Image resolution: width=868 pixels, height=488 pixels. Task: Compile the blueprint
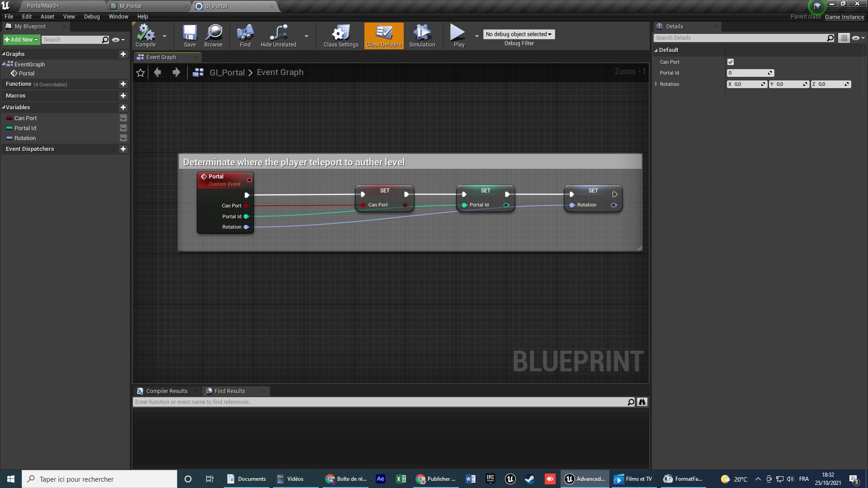click(x=146, y=36)
